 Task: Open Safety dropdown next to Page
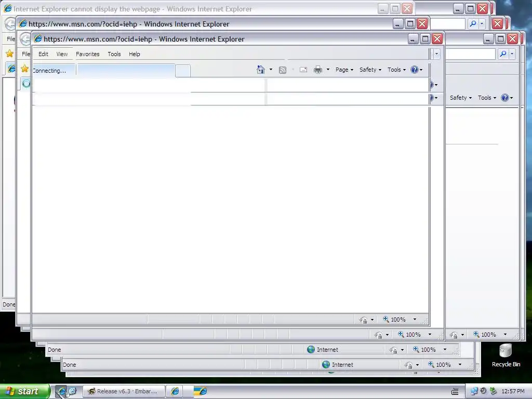[370, 70]
